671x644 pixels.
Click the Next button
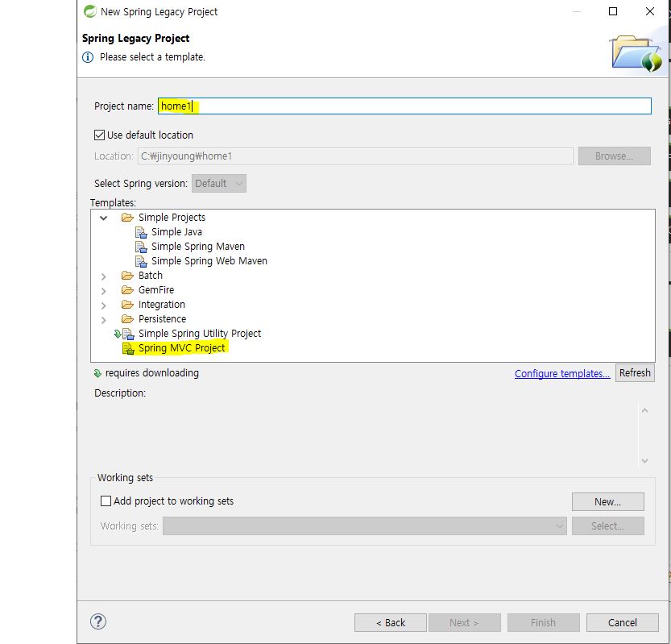[464, 622]
